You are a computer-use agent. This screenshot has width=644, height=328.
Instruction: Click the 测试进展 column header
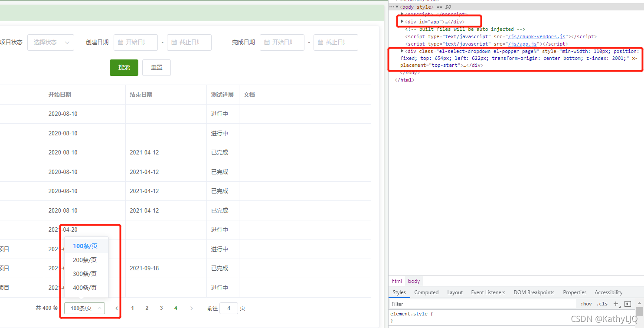[x=222, y=95]
